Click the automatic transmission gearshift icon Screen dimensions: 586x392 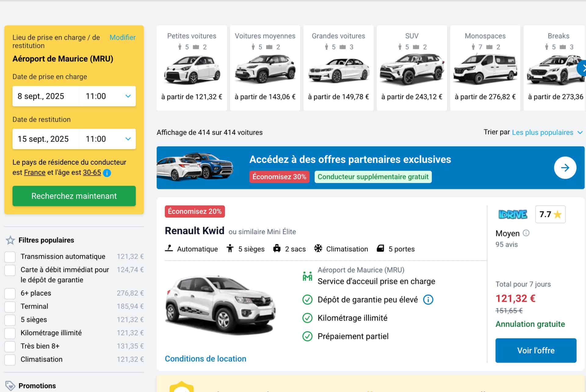[169, 249]
